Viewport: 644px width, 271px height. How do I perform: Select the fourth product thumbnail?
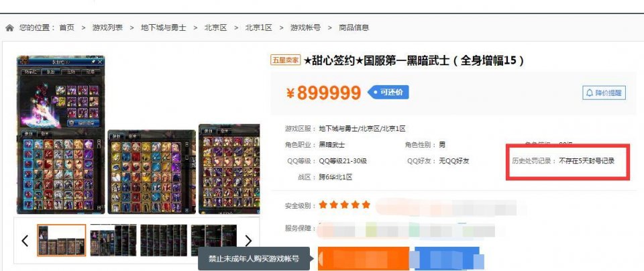[213, 240]
